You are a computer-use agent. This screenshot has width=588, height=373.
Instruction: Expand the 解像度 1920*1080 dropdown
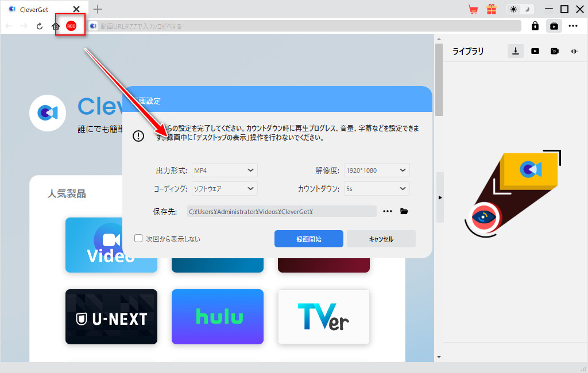[x=377, y=170]
